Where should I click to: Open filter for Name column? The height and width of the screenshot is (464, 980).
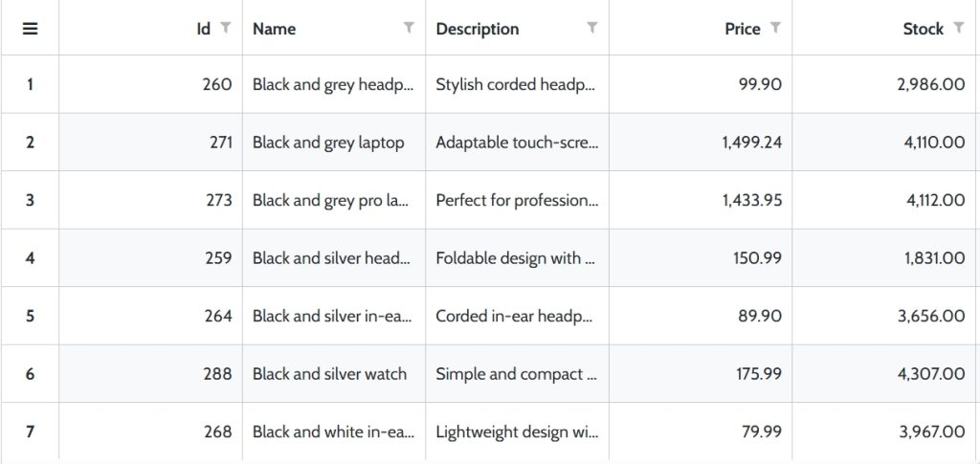click(x=409, y=28)
